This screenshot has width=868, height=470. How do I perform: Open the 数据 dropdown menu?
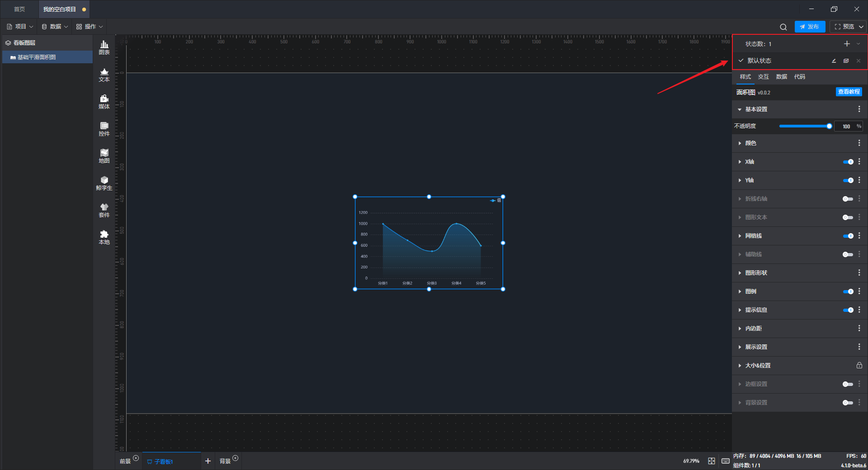point(55,27)
